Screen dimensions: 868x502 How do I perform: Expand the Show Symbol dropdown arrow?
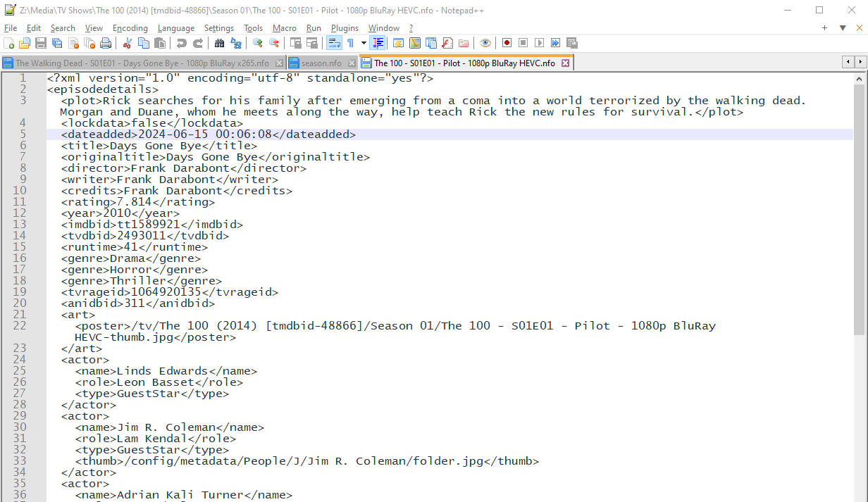[x=364, y=43]
